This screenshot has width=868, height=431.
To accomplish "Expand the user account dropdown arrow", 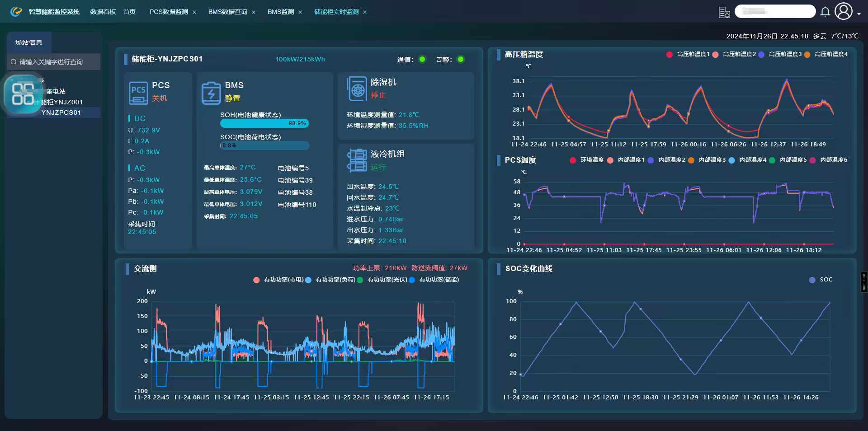I will (x=859, y=14).
